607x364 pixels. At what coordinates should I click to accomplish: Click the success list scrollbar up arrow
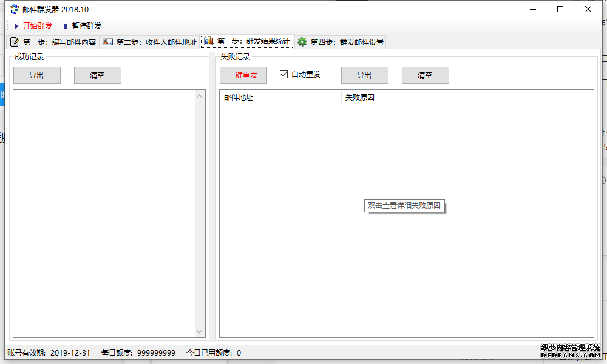coord(200,95)
